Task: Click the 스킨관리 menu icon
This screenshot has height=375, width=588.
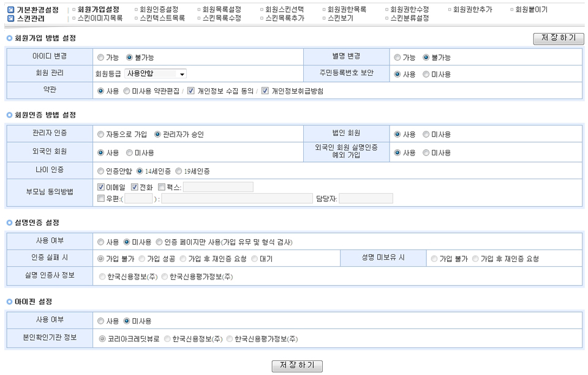Action: [x=10, y=18]
